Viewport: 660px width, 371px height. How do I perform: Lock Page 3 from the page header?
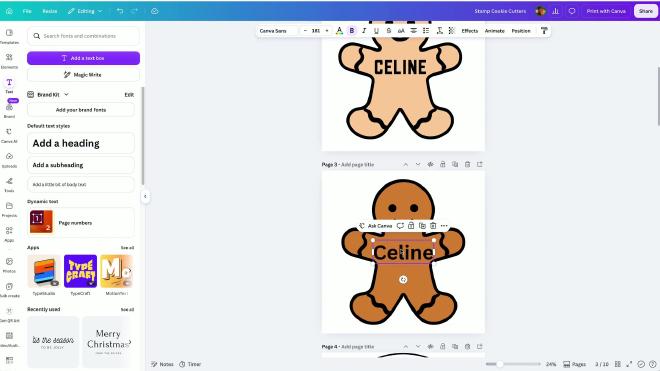pos(442,164)
